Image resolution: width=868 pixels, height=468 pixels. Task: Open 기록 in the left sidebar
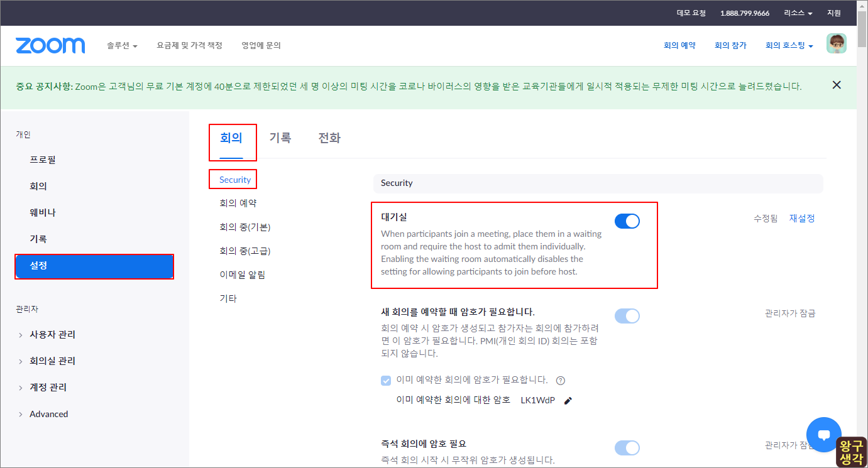point(38,239)
